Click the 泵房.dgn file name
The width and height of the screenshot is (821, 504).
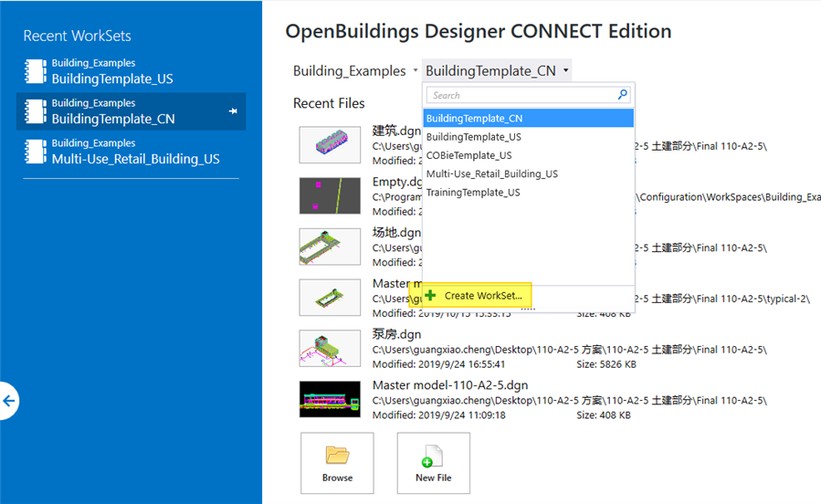coord(397,334)
